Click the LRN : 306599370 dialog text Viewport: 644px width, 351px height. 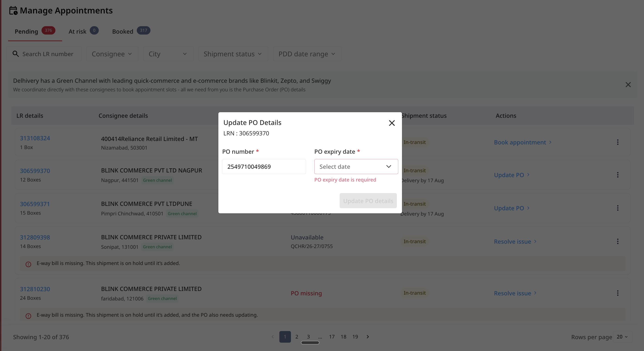[x=246, y=133]
